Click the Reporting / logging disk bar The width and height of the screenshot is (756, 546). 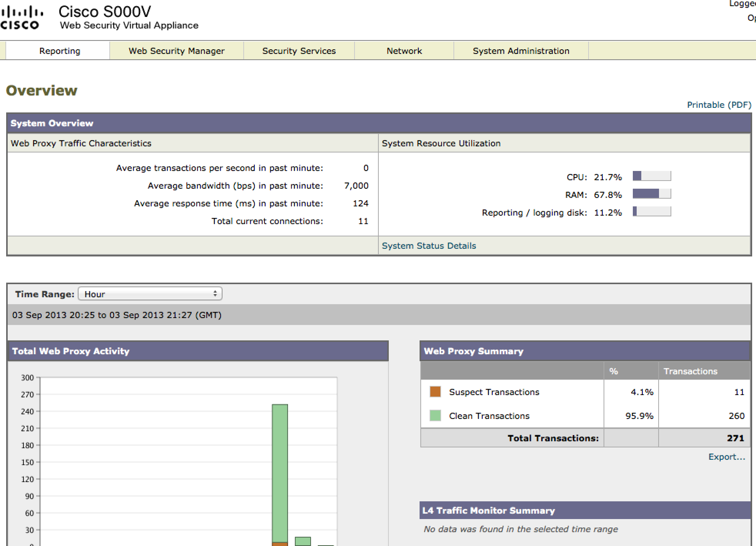pyautogui.click(x=652, y=212)
